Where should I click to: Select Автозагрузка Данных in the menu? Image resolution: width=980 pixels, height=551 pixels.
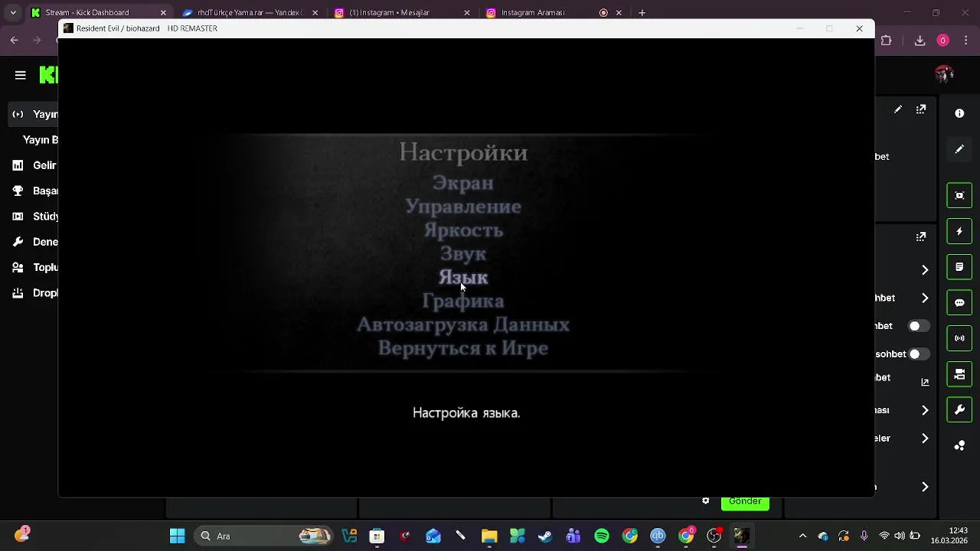(x=463, y=325)
